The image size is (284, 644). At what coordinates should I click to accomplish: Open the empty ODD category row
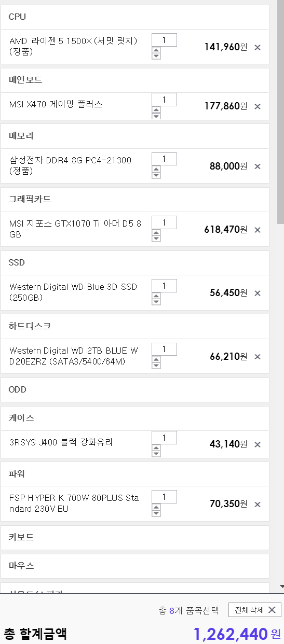point(135,389)
